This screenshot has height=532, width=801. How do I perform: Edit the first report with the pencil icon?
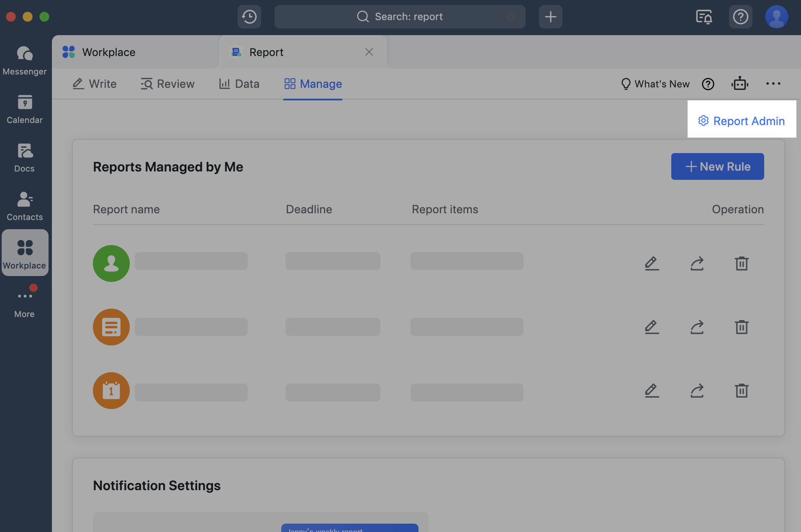[x=652, y=263]
